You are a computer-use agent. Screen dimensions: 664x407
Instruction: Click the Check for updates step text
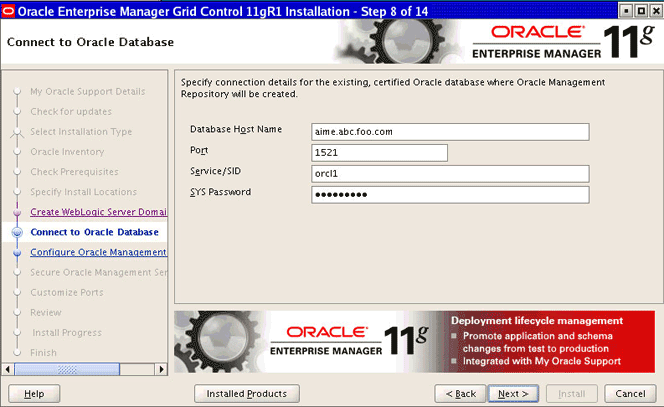point(71,112)
